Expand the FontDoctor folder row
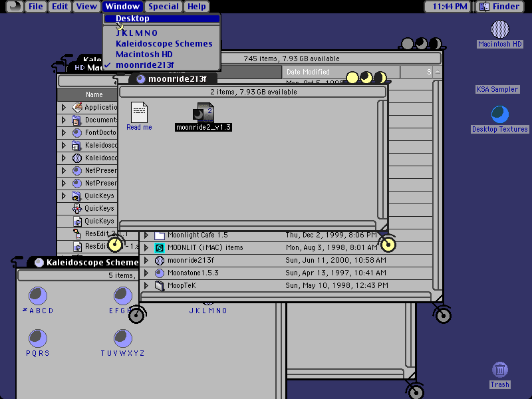Image resolution: width=532 pixels, height=399 pixels. pyautogui.click(x=63, y=132)
